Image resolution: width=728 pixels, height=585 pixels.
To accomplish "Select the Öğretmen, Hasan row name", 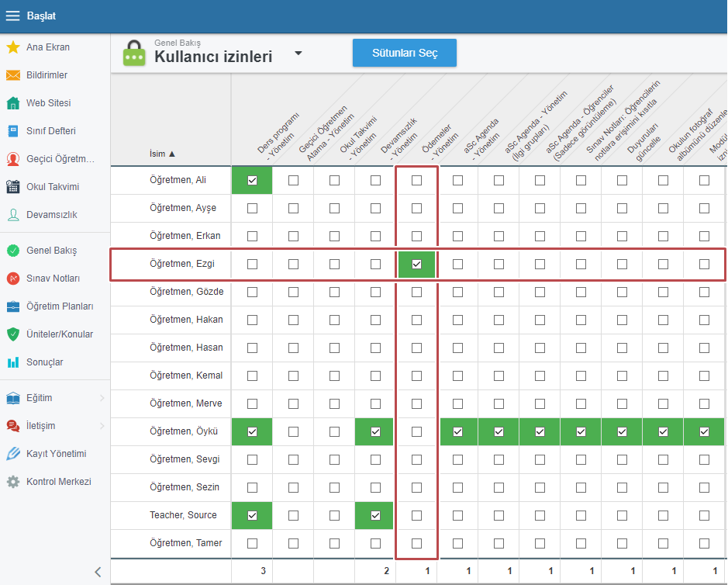I will (186, 348).
